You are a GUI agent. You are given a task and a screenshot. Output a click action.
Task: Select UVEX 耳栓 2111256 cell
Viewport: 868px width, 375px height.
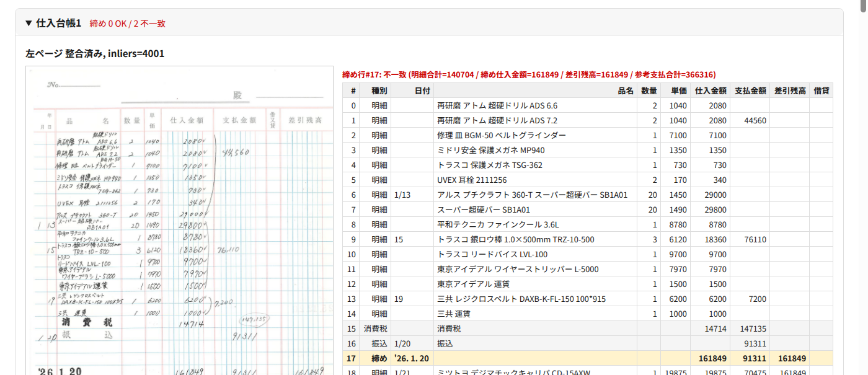(536, 180)
